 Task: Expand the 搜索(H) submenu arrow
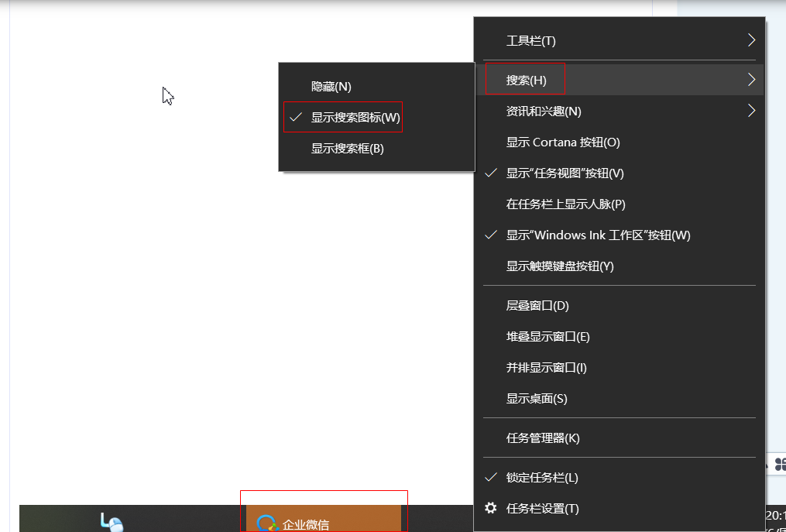point(750,80)
